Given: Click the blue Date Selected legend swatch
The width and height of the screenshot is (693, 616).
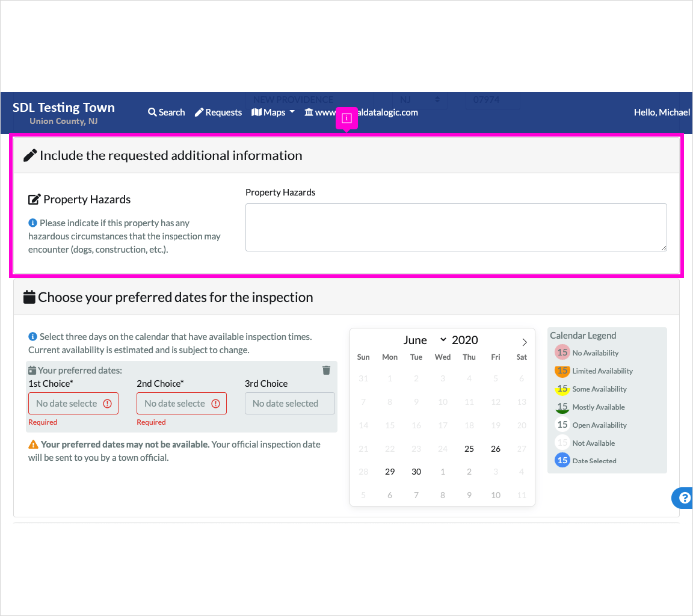Looking at the screenshot, I should point(562,461).
